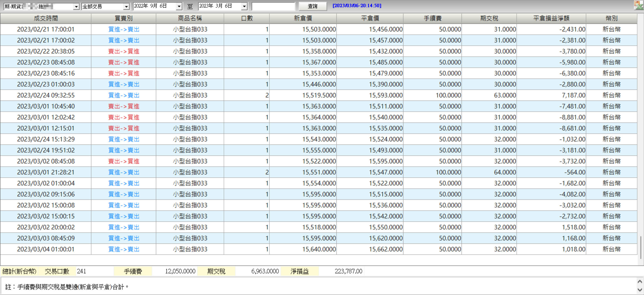644x295 pixels.
Task: Select the row dated 2023/02/21 17:00:01
Action: [x=318, y=29]
